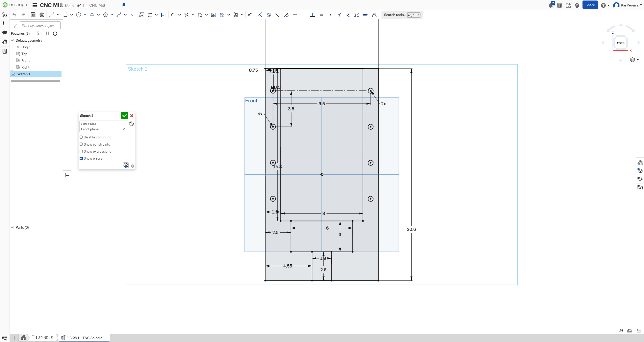Activate the Center point circle tool
Image resolution: width=644 pixels, height=342 pixels.
click(x=79, y=15)
